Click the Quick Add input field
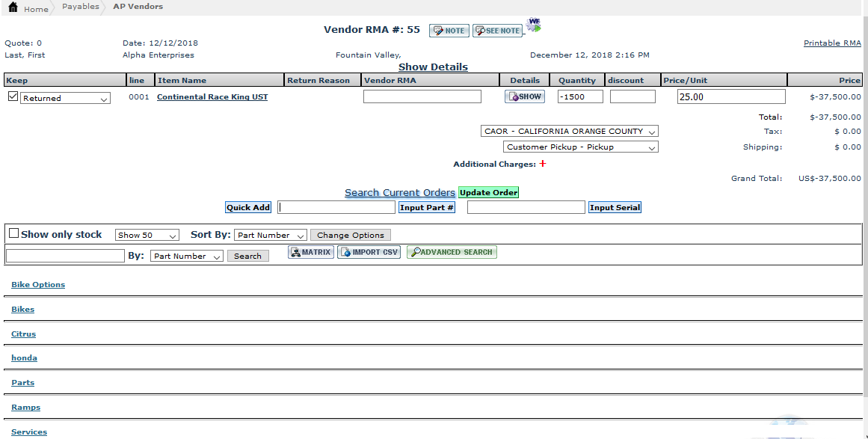Screen dimensions: 868x439 336,207
